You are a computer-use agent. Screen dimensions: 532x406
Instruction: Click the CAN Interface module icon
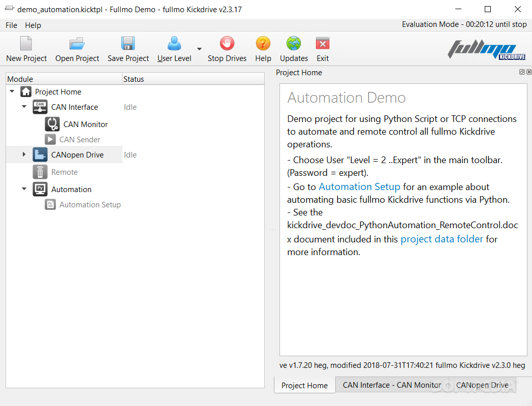click(x=40, y=107)
